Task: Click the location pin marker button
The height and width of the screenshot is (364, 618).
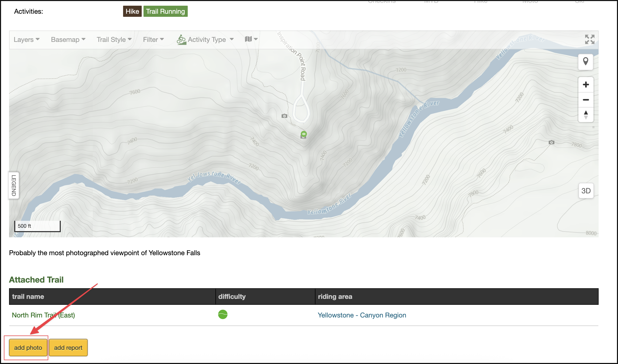Action: [586, 62]
